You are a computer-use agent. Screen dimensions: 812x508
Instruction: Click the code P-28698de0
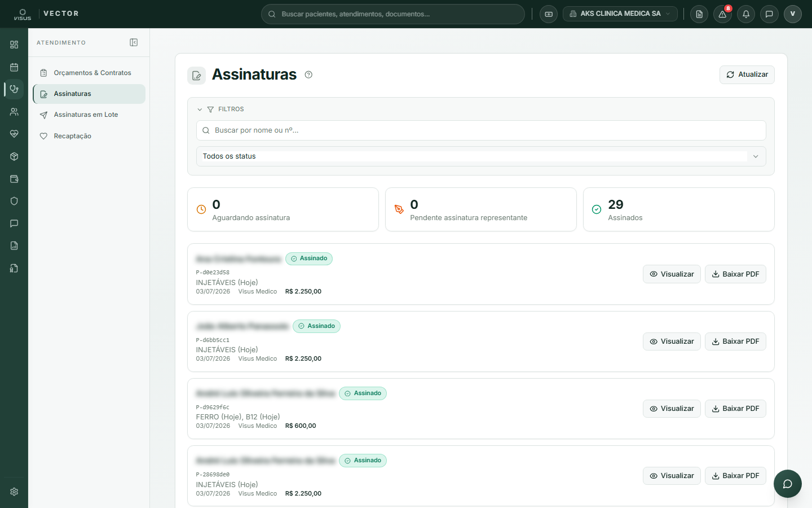(x=213, y=474)
